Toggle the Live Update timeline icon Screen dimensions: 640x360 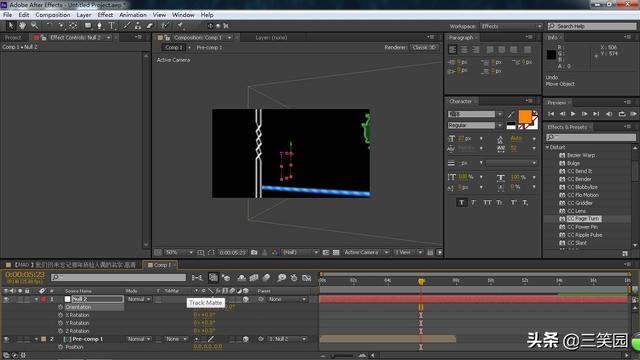[213, 278]
